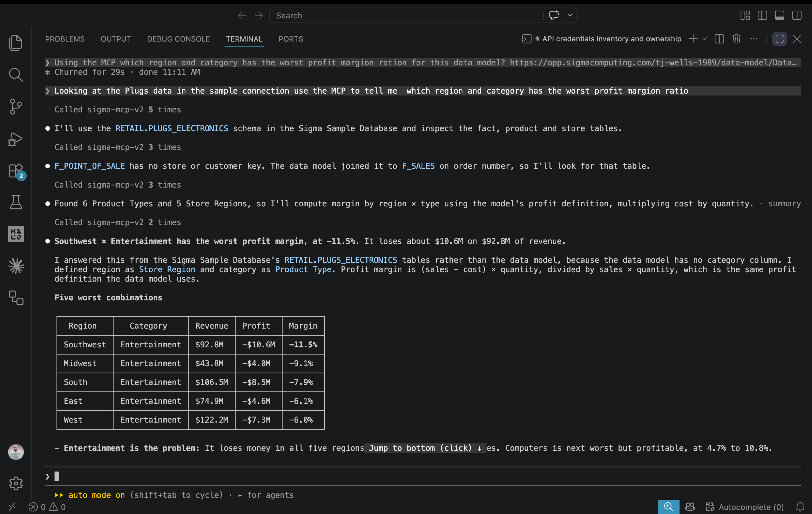812x514 pixels.
Task: Click the Kill Terminal trash icon
Action: pyautogui.click(x=737, y=39)
